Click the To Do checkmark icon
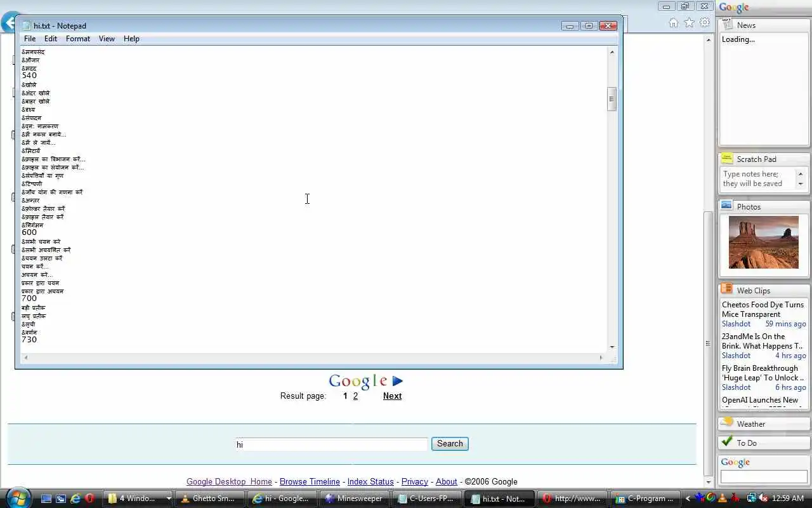The image size is (812, 508). click(727, 441)
